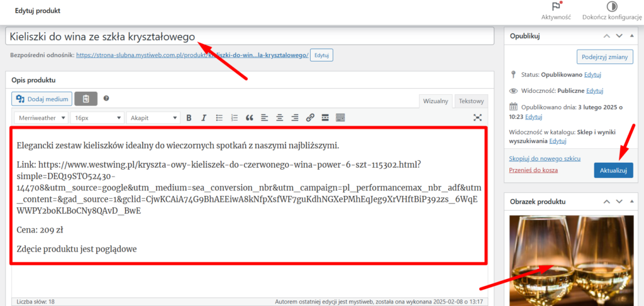Screen dimensions: 644x306
Task: Click the insert link icon
Action: [x=310, y=117]
